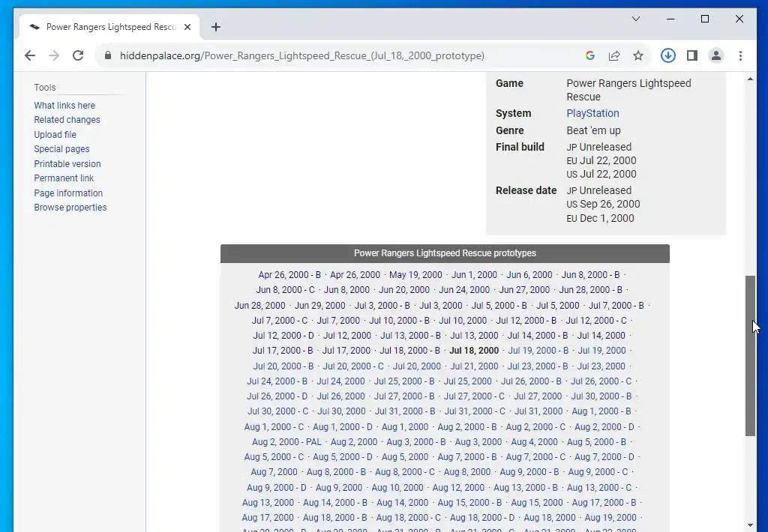
Task: Open Jul 17, 2000 prototype
Action: point(346,351)
